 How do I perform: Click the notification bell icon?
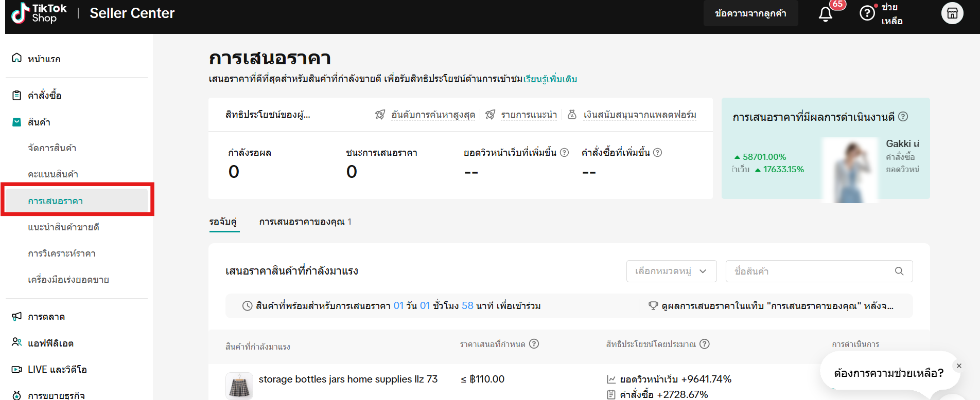click(826, 14)
